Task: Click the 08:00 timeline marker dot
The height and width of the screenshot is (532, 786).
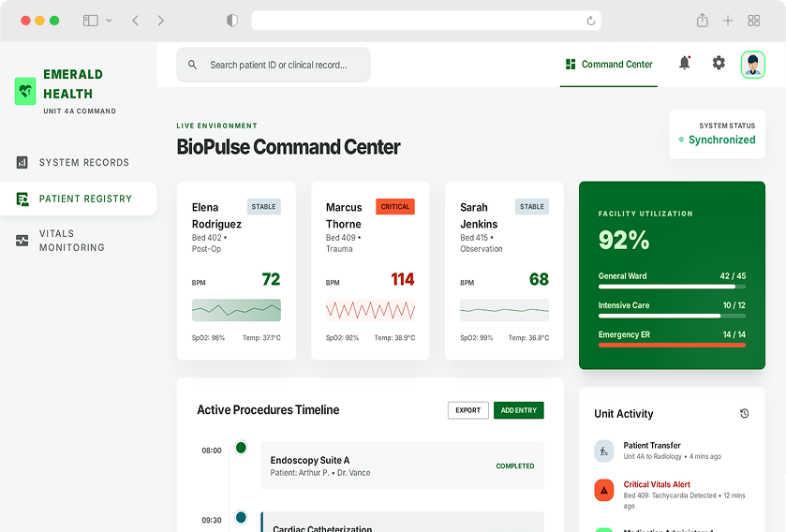Action: point(241,448)
